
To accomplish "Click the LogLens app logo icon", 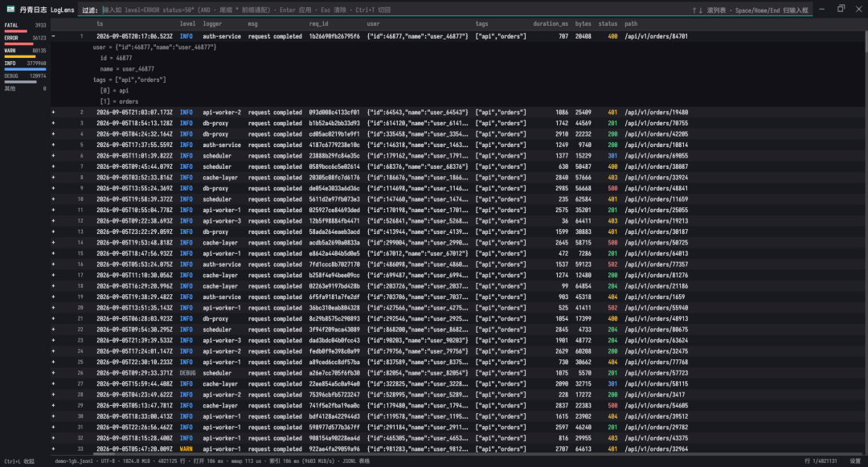I will pos(10,10).
